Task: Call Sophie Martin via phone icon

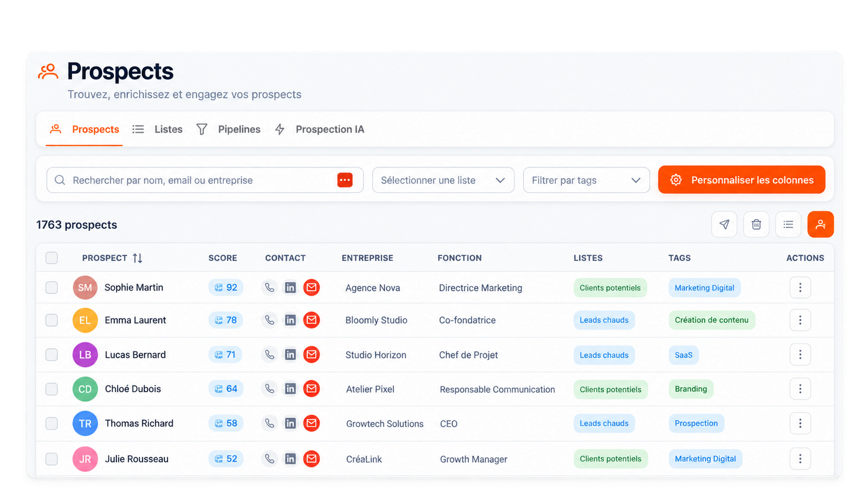Action: pyautogui.click(x=269, y=287)
